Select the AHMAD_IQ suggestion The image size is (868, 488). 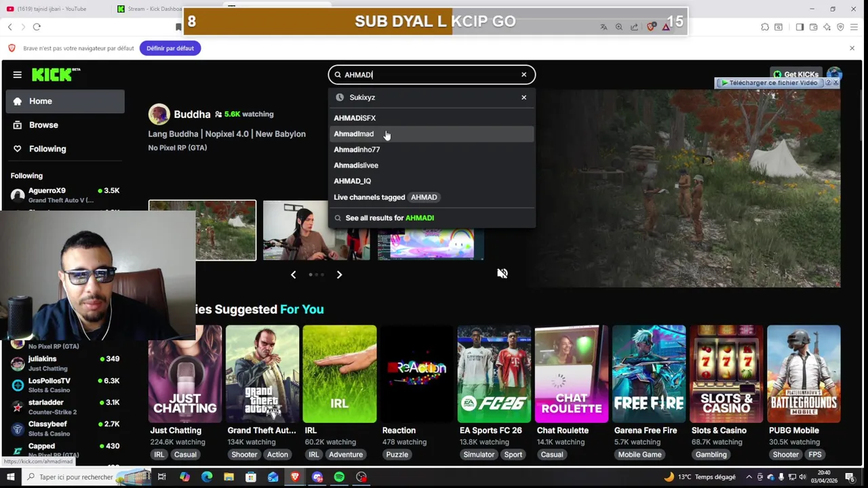(x=431, y=181)
